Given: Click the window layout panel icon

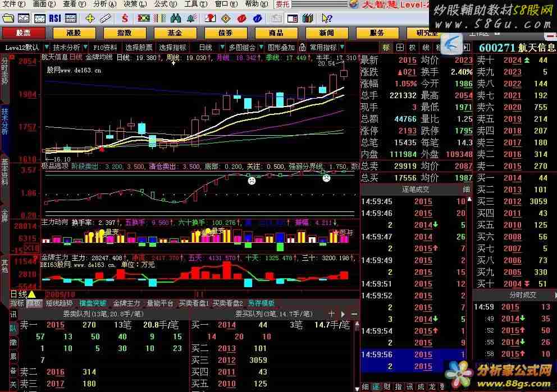Looking at the screenshot, I should tap(293, 18).
